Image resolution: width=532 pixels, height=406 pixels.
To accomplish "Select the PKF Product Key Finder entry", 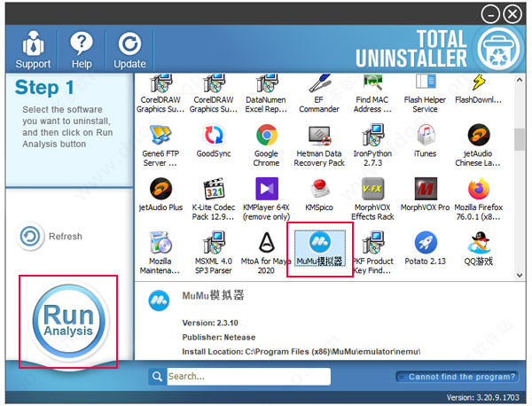I will click(372, 253).
